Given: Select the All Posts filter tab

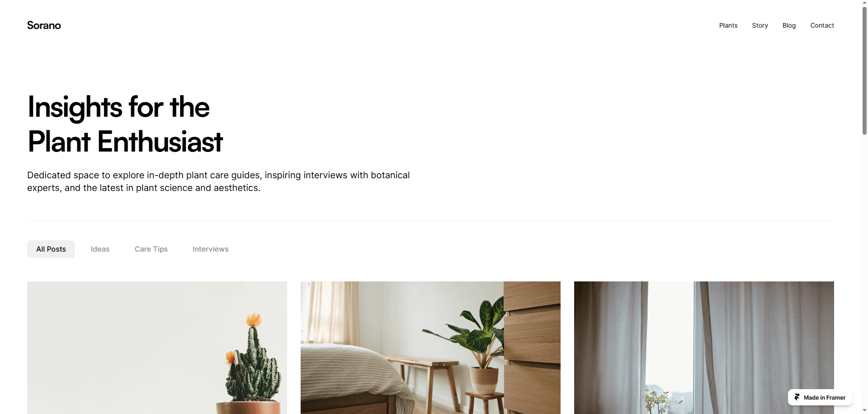Looking at the screenshot, I should [51, 249].
